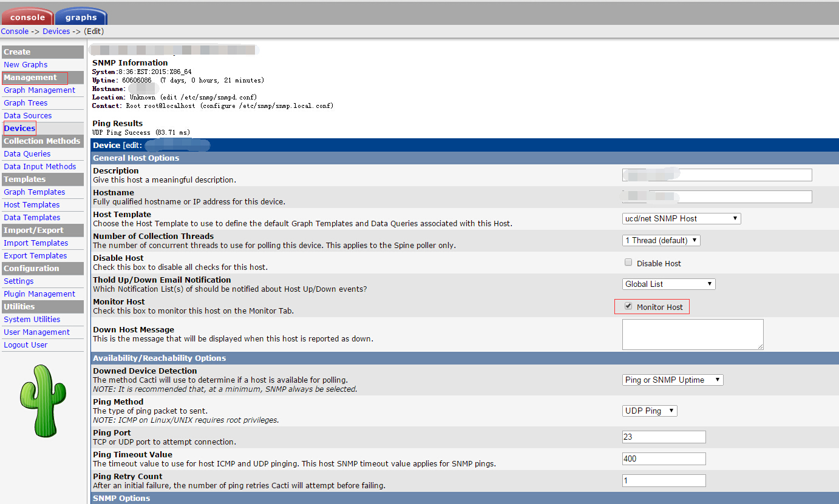Image resolution: width=839 pixels, height=504 pixels.
Task: Open the Settings page
Action: [19, 281]
